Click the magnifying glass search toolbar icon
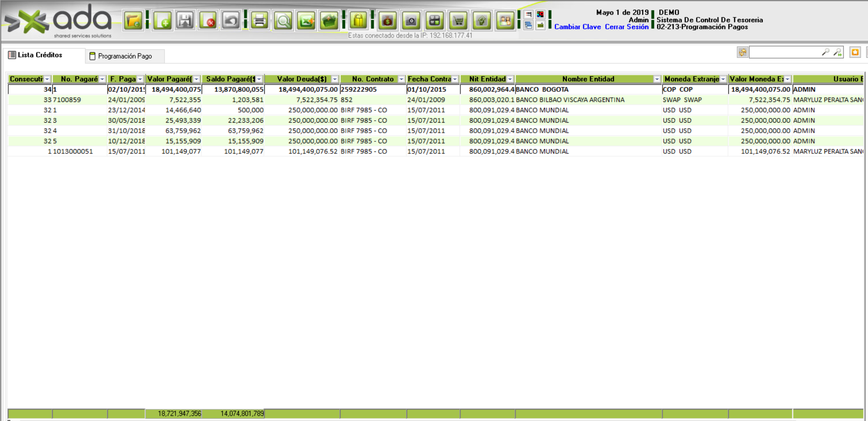The width and height of the screenshot is (868, 421). (283, 21)
